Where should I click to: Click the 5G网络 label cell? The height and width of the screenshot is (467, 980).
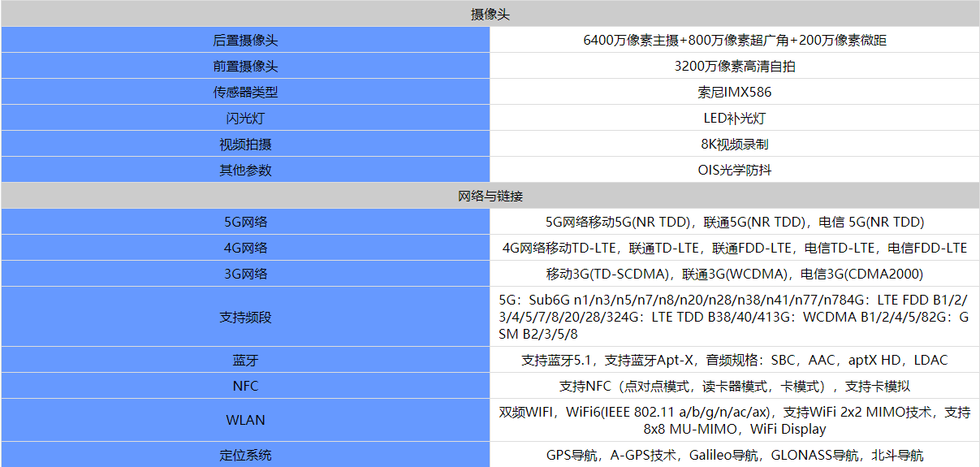pyautogui.click(x=245, y=222)
